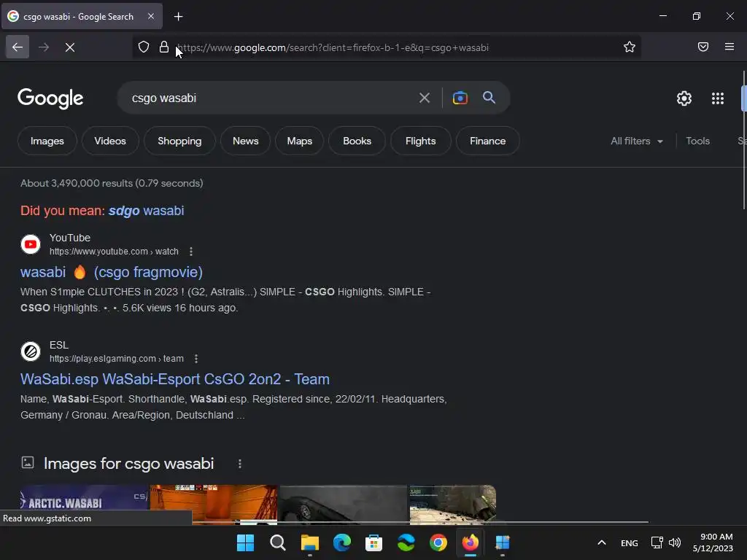Image resolution: width=747 pixels, height=560 pixels.
Task: Filter results by Images
Action: tap(47, 141)
